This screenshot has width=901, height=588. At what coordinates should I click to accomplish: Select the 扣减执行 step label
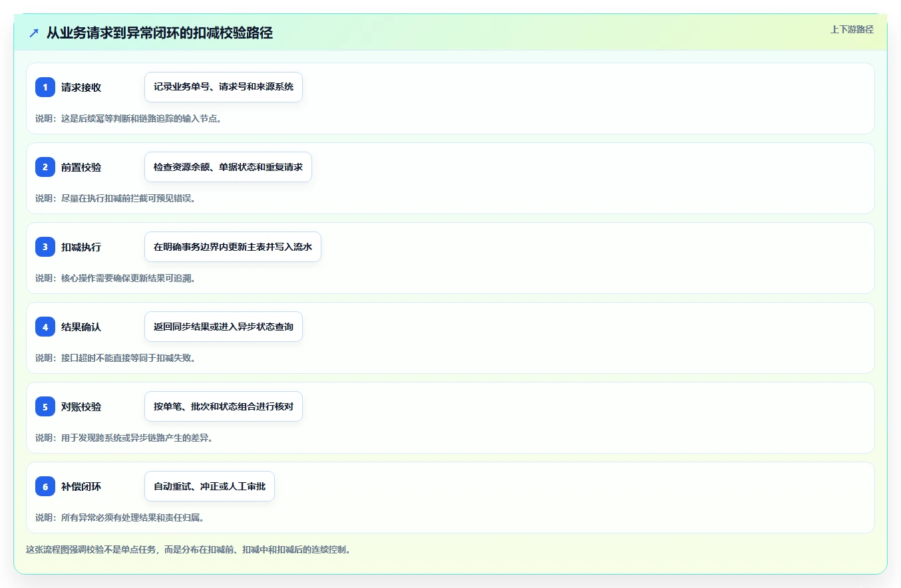tap(81, 247)
